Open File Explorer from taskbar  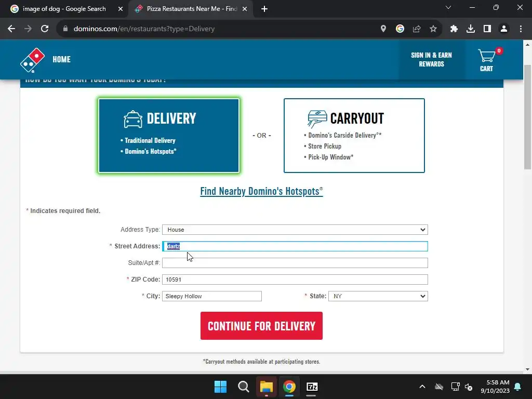coord(267,387)
